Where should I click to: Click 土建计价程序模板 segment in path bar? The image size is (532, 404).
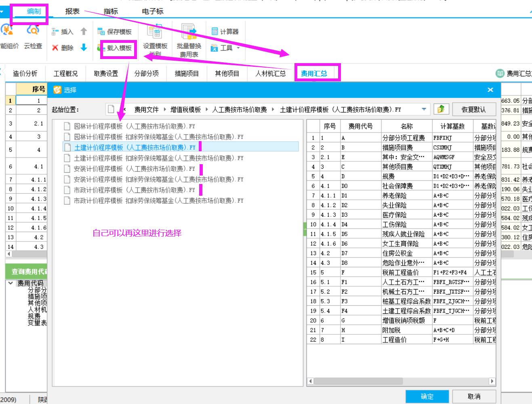(x=341, y=109)
